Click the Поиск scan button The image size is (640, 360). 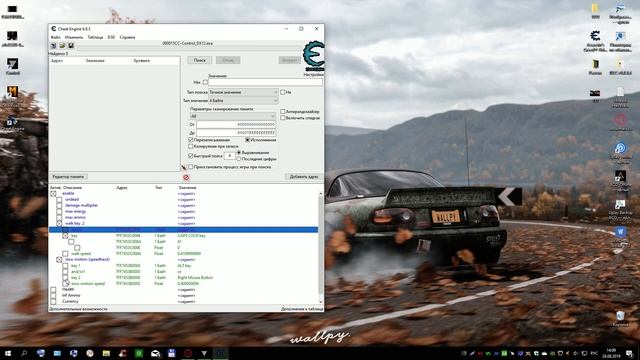tap(200, 60)
